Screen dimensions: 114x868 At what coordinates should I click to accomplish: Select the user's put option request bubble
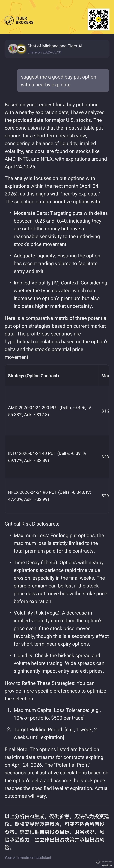[63, 81]
